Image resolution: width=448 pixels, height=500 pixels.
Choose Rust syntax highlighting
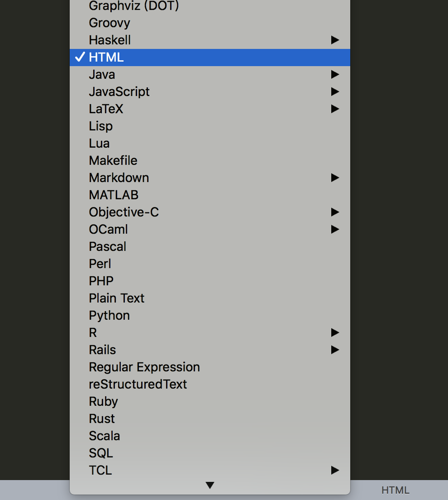click(102, 419)
